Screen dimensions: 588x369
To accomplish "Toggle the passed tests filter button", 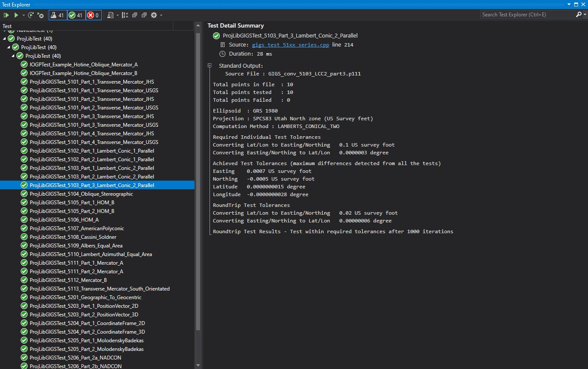I will (76, 15).
